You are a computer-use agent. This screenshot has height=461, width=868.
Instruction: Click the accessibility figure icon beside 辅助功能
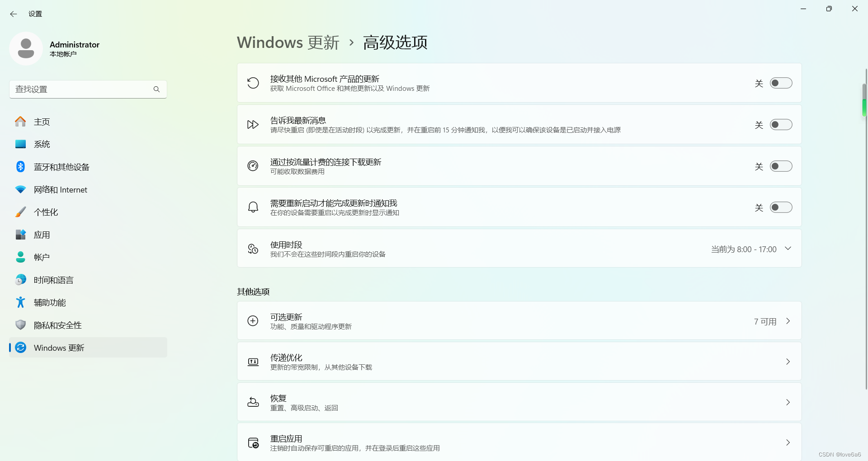point(20,302)
